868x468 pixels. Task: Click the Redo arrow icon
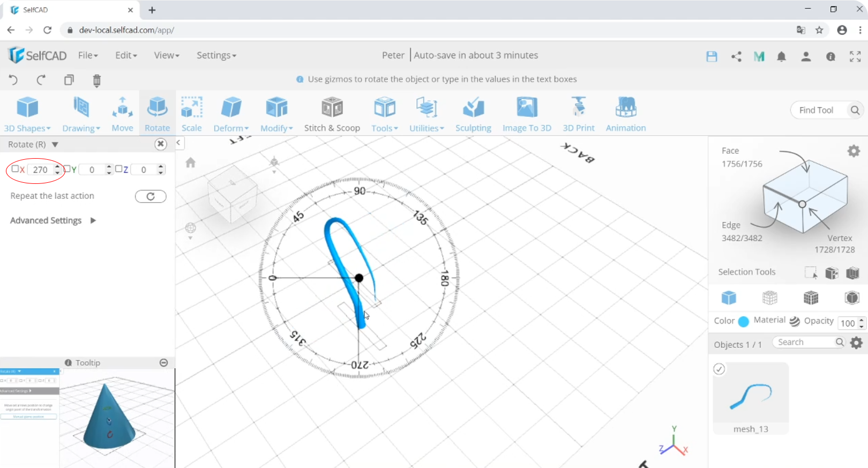(41, 80)
